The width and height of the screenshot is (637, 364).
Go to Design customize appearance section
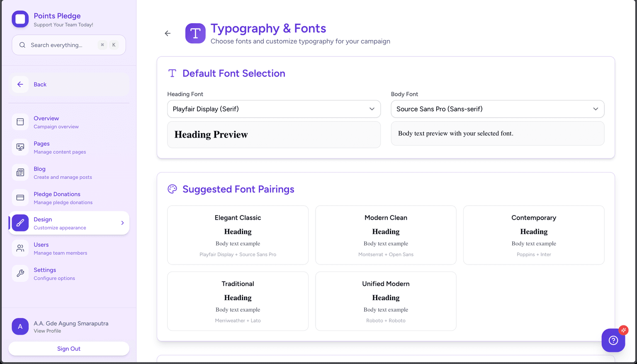(x=60, y=223)
